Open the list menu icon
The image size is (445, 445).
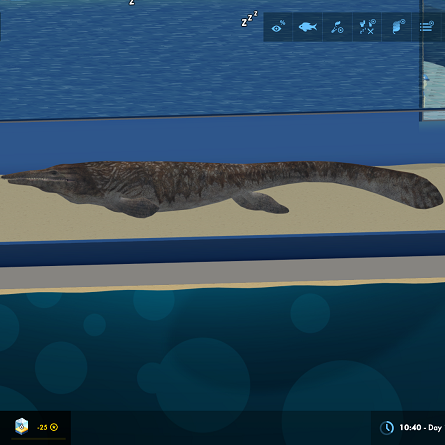pos(427,26)
